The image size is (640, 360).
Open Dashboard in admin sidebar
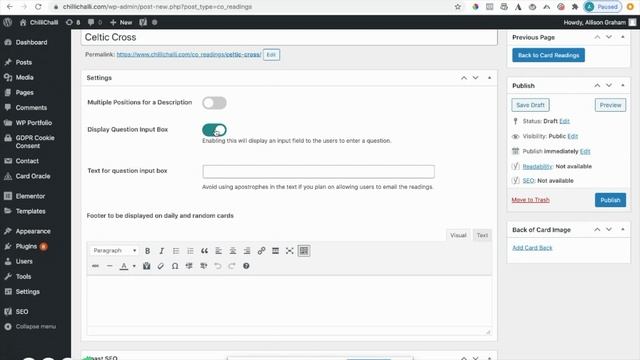click(x=31, y=42)
